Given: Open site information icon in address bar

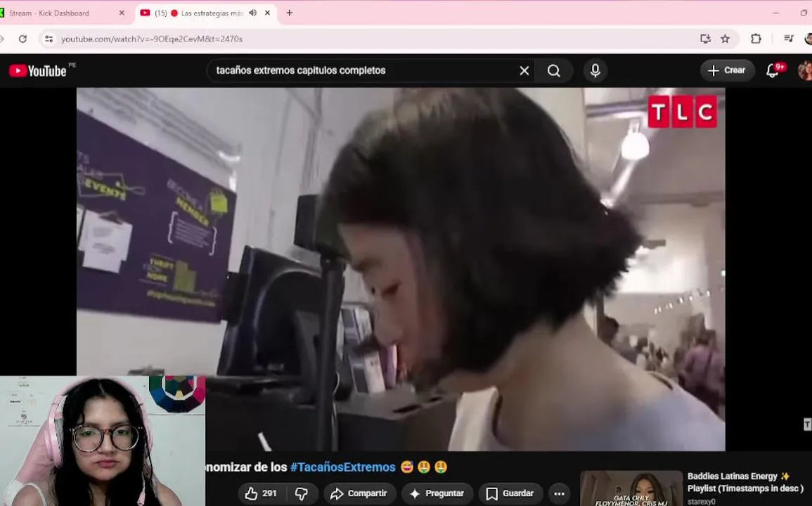Looking at the screenshot, I should (49, 39).
